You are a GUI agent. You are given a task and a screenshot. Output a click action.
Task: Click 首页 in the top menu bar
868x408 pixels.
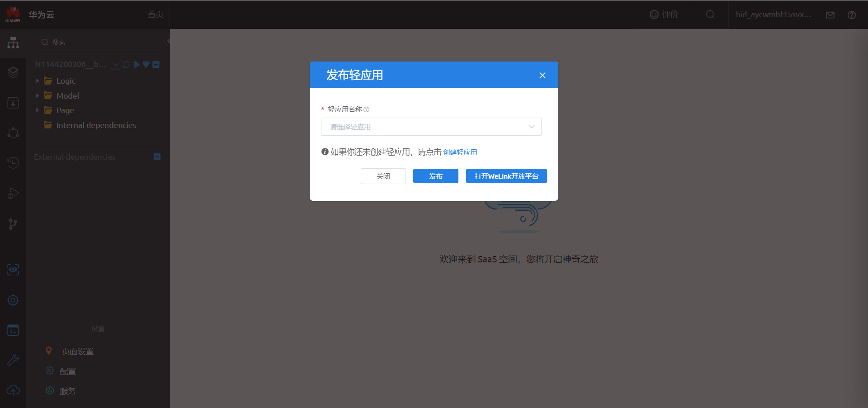155,14
